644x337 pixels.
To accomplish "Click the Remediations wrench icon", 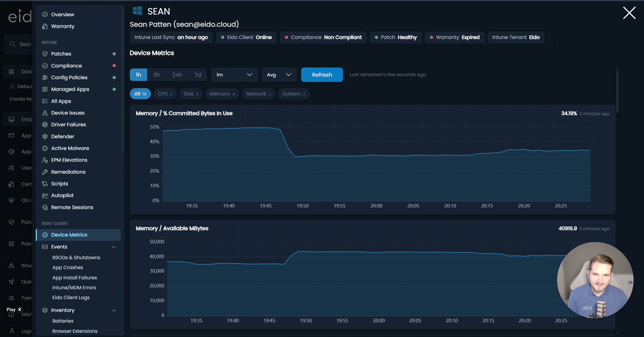I will [x=45, y=172].
